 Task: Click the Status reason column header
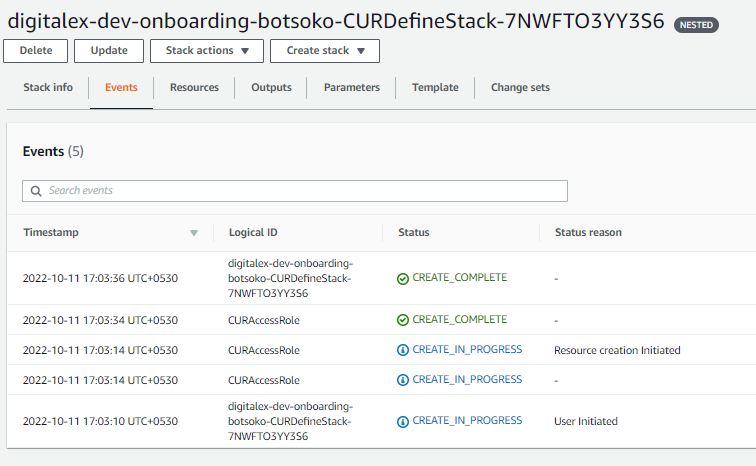(588, 232)
